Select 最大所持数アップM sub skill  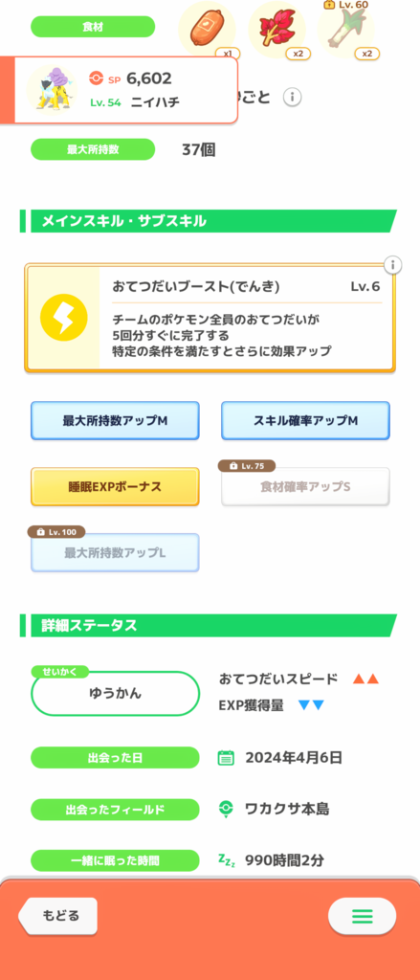pos(115,421)
